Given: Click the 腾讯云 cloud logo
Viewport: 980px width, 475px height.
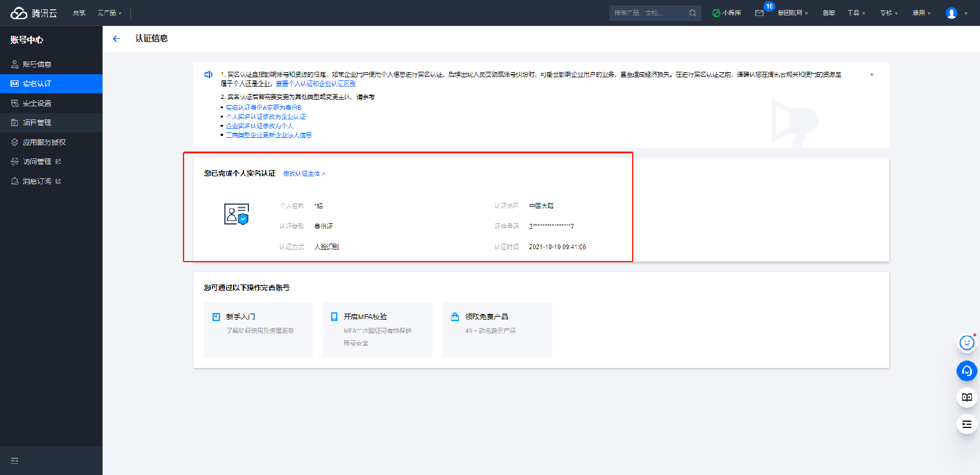Looking at the screenshot, I should tap(34, 13).
